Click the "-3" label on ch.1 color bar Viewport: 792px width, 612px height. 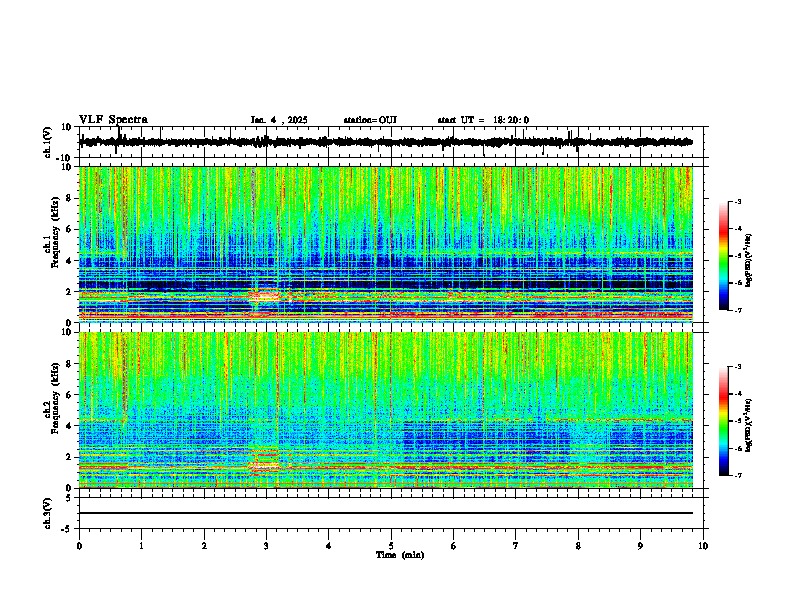pos(737,201)
